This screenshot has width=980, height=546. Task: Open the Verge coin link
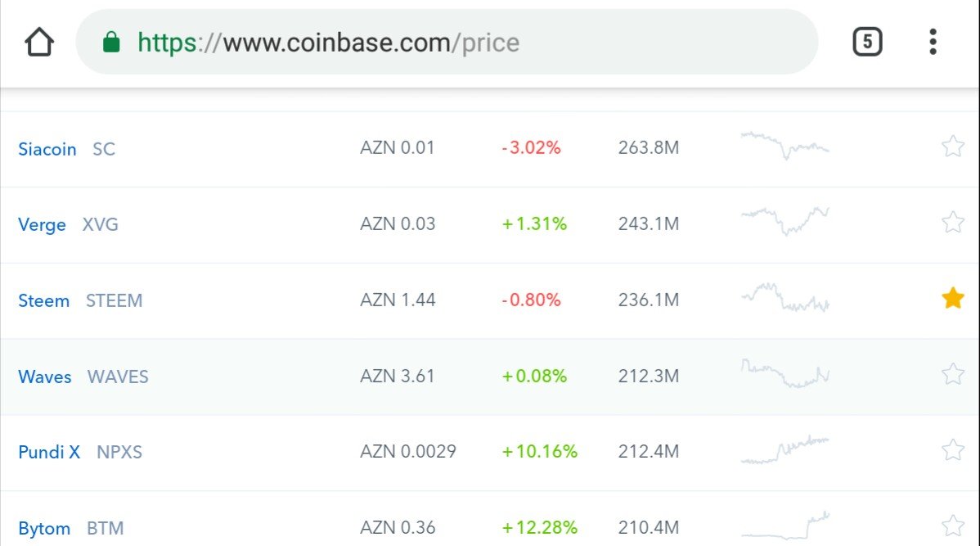(42, 225)
